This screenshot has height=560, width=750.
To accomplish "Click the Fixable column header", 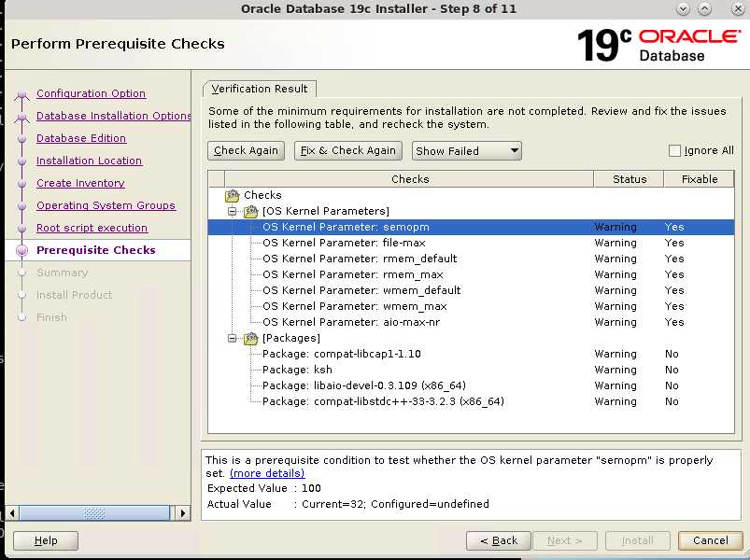I will click(700, 179).
